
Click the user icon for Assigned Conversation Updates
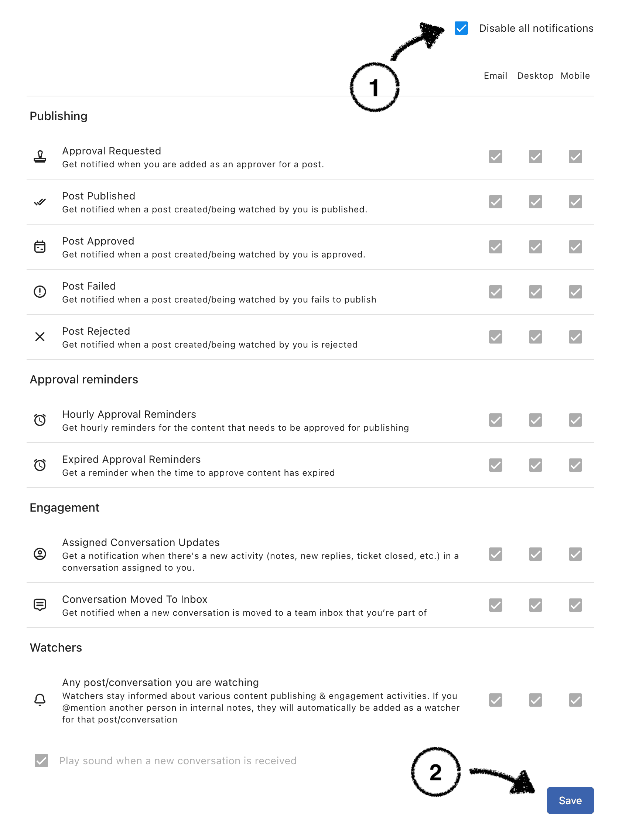click(x=40, y=554)
